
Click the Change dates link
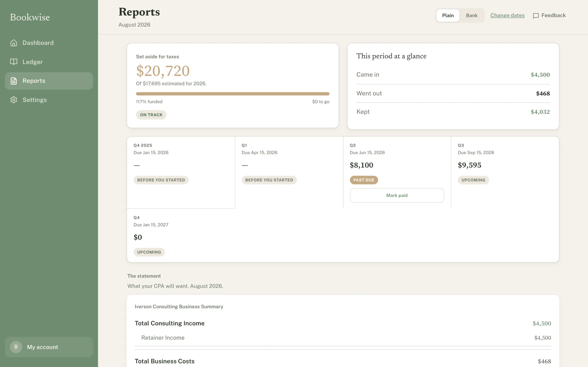507,15
